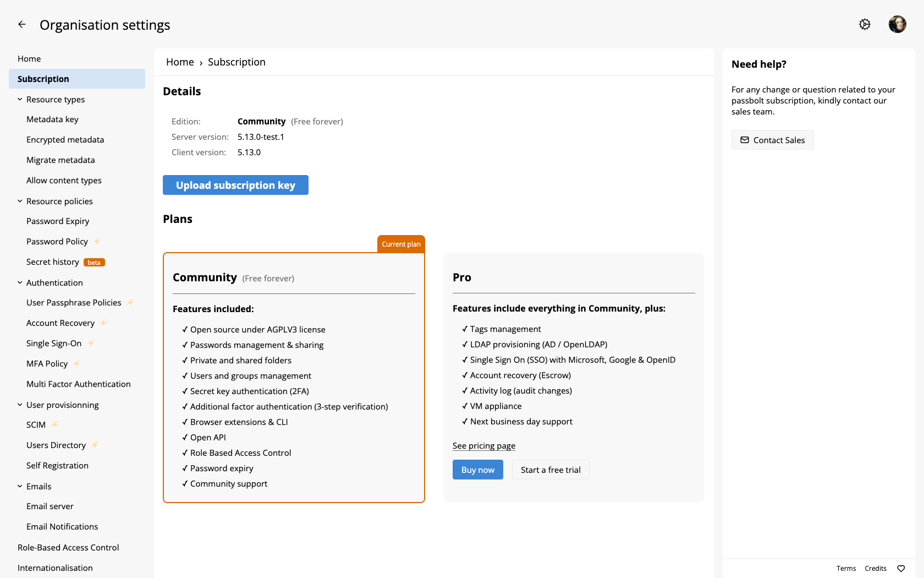Image resolution: width=924 pixels, height=578 pixels.
Task: Go to Role-Based Access Control
Action: tap(68, 547)
